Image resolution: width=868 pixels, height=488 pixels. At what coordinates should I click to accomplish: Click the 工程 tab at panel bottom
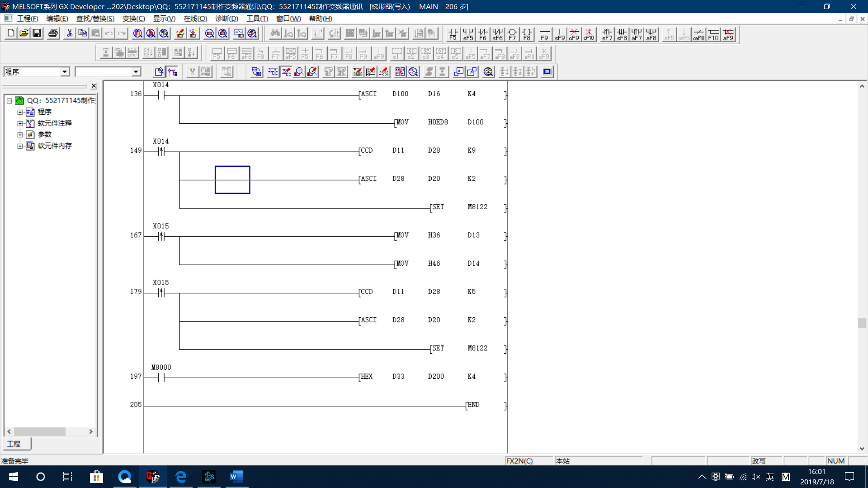(x=14, y=444)
